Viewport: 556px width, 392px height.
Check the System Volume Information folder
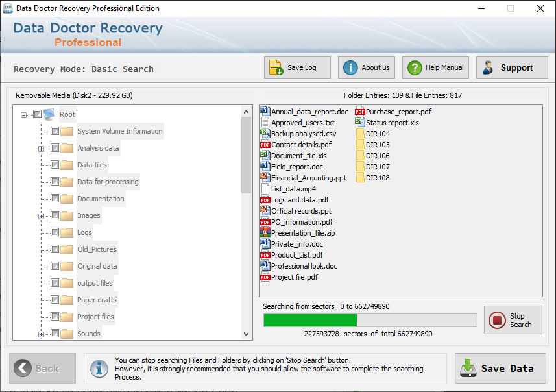[54, 131]
